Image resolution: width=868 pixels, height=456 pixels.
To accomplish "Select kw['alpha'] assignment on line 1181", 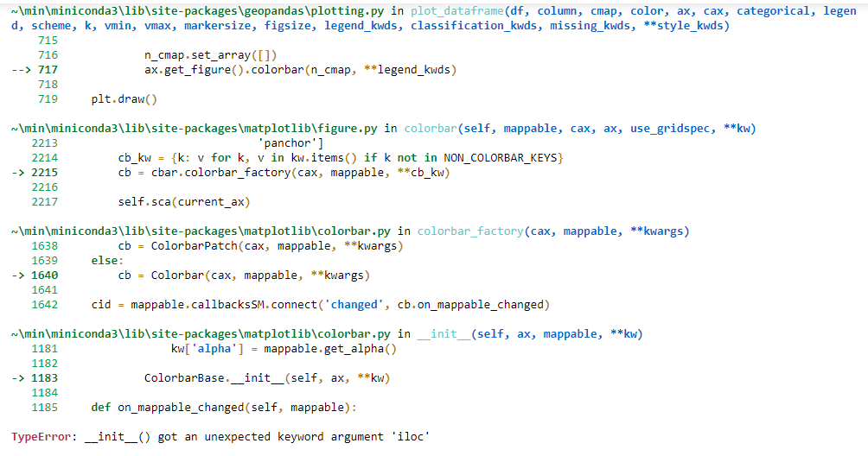I will click(284, 349).
